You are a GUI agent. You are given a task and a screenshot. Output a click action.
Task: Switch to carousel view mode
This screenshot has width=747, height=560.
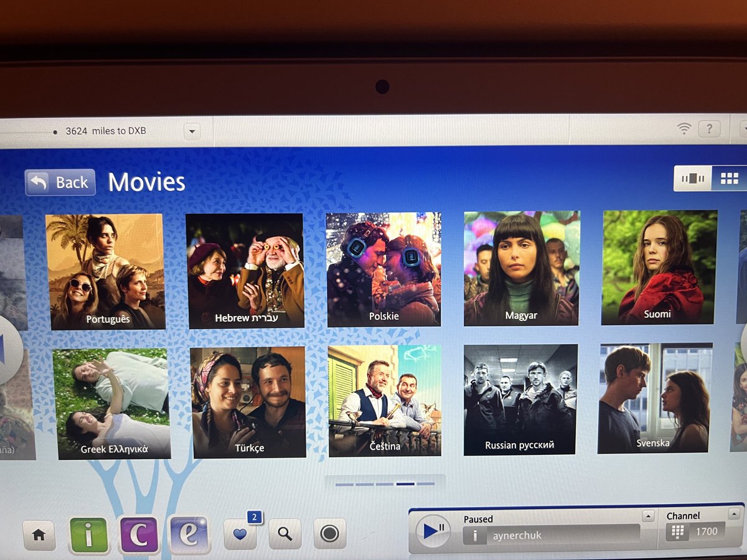point(693,179)
